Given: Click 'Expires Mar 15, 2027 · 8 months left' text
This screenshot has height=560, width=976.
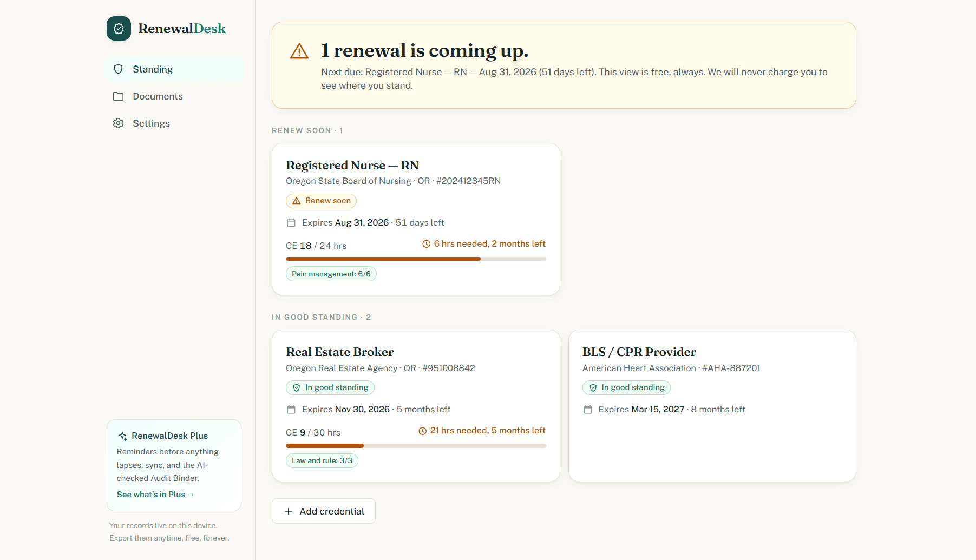Looking at the screenshot, I should (x=672, y=410).
